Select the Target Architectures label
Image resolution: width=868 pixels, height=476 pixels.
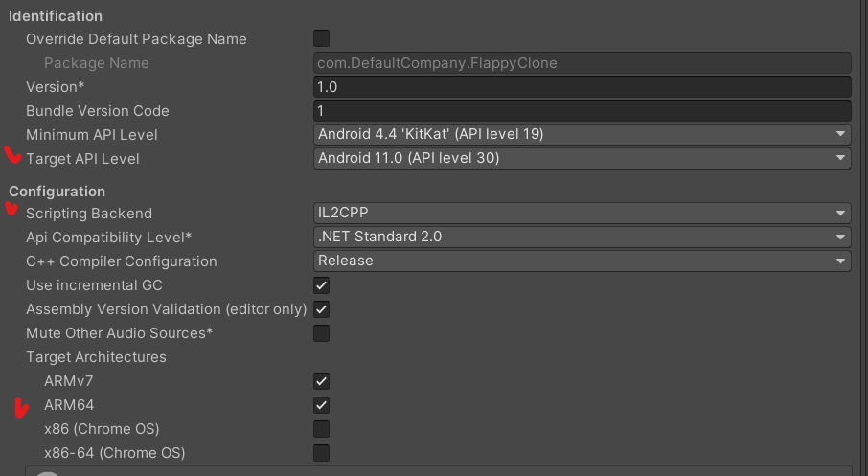pyautogui.click(x=96, y=357)
